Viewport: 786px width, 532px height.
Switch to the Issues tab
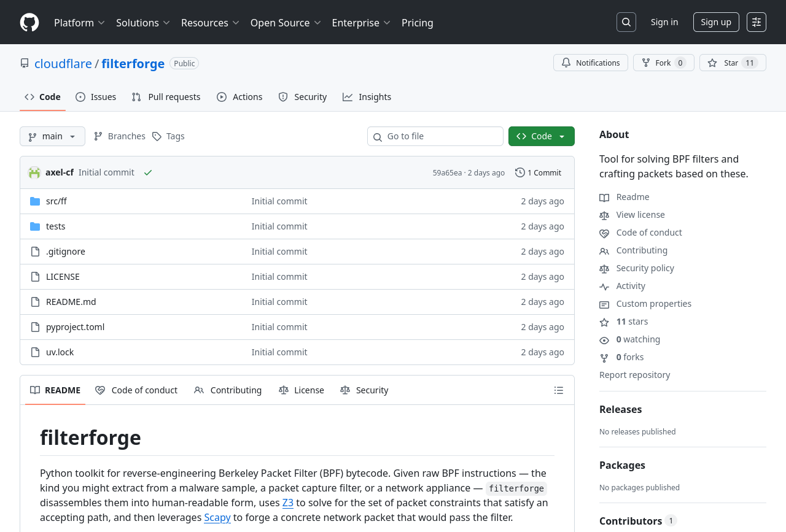click(96, 97)
